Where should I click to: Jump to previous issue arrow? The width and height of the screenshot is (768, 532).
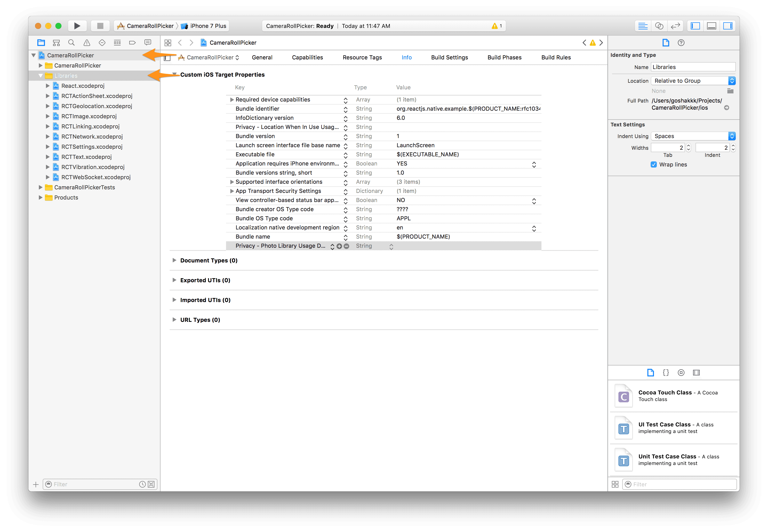[584, 43]
